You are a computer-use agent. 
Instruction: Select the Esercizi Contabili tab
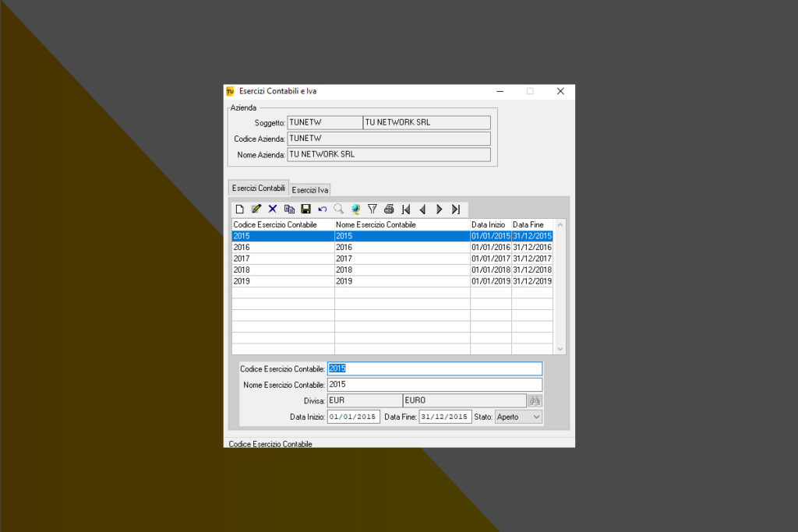tap(259, 188)
